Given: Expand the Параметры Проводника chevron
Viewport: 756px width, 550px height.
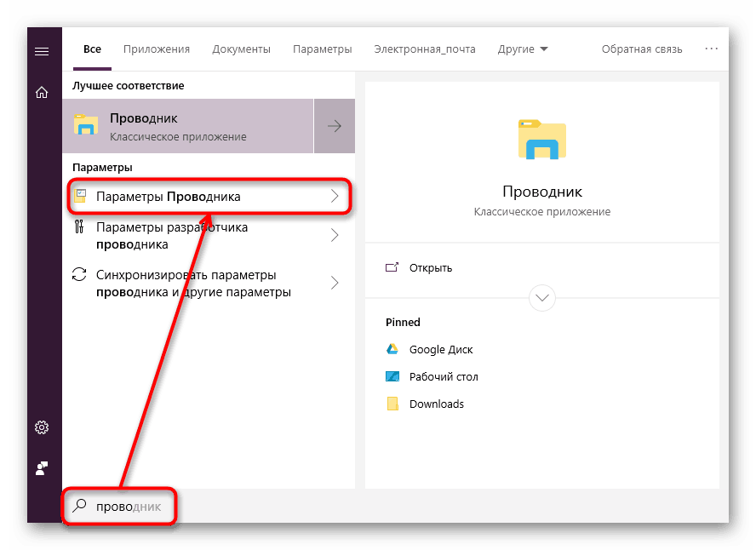Looking at the screenshot, I should coord(335,196).
